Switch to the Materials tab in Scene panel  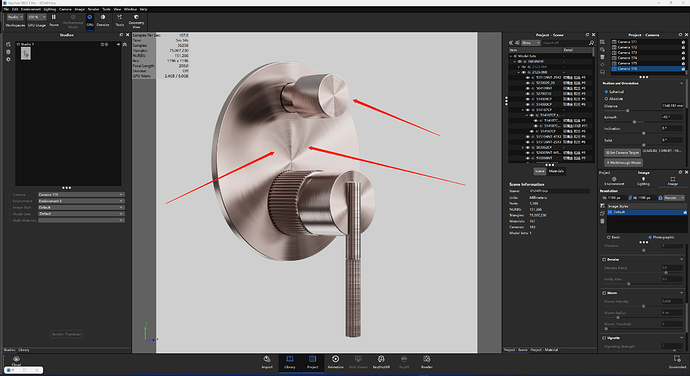point(556,171)
